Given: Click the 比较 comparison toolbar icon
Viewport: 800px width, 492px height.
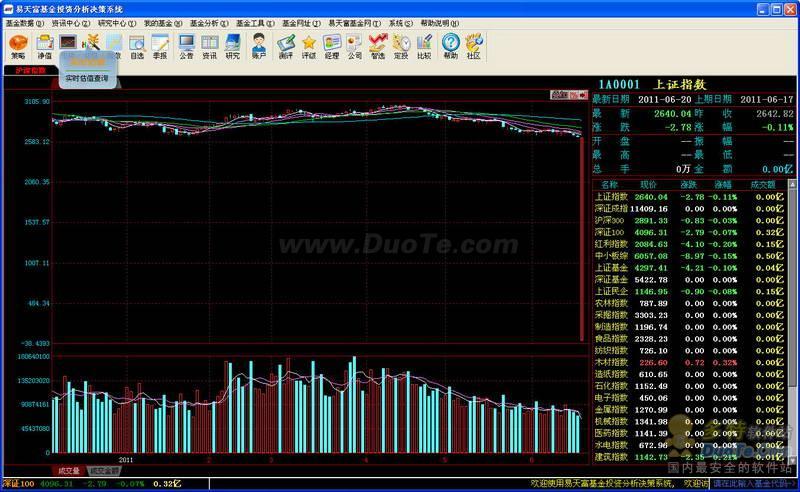Looking at the screenshot, I should point(424,46).
